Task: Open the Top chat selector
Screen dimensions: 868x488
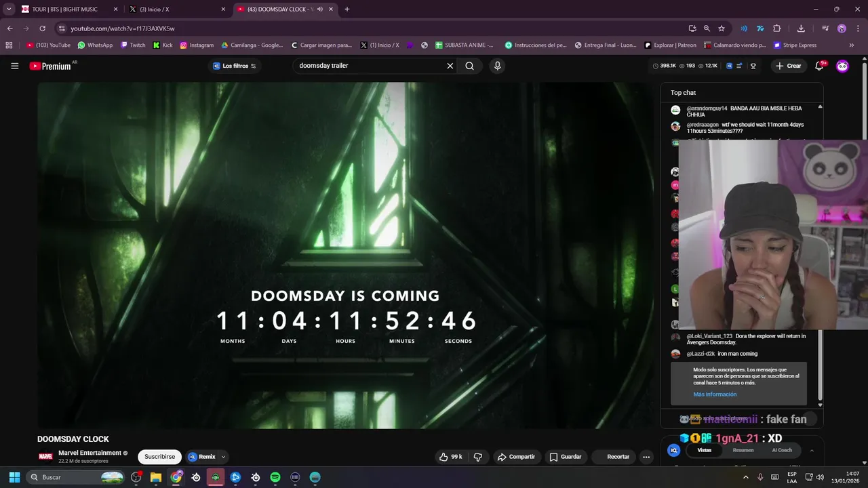Action: tap(683, 93)
